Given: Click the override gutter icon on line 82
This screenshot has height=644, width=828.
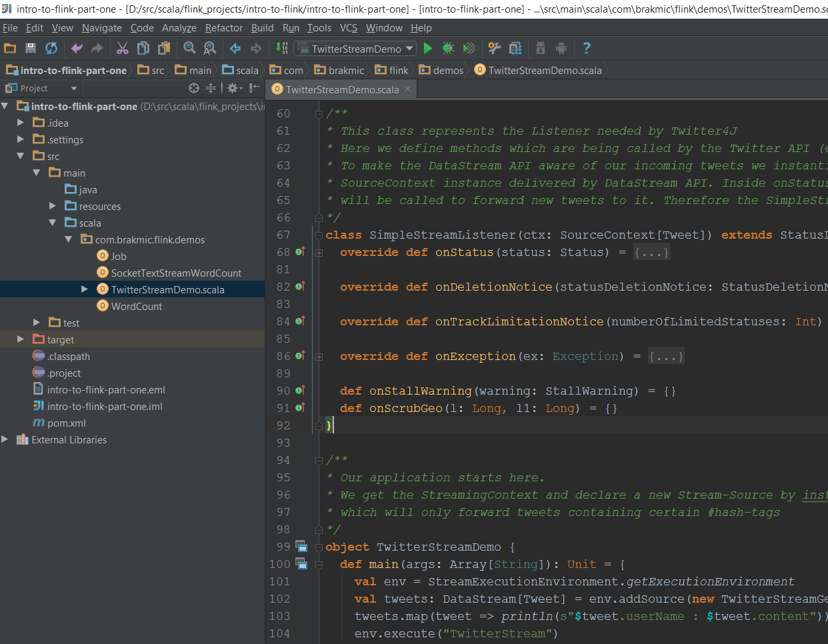Looking at the screenshot, I should tap(300, 286).
